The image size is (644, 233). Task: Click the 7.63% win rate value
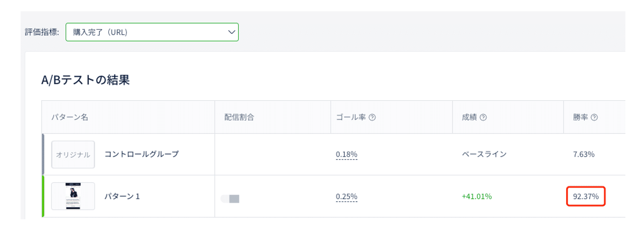[583, 155]
